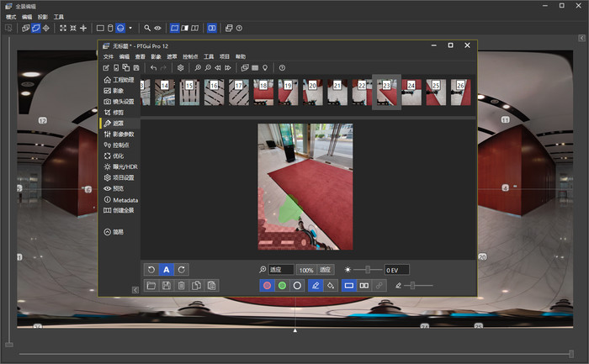The width and height of the screenshot is (589, 364).
Task: Select the pencil draw tool
Action: pos(316,286)
